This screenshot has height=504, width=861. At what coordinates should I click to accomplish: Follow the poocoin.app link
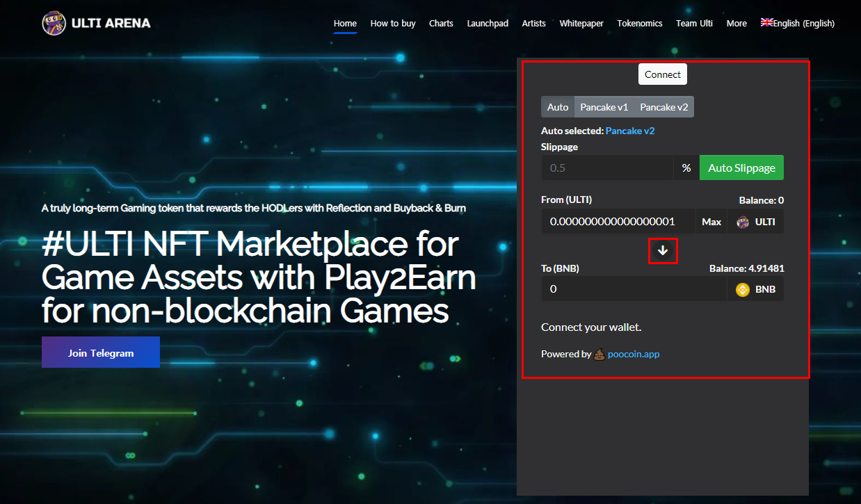[x=634, y=354]
